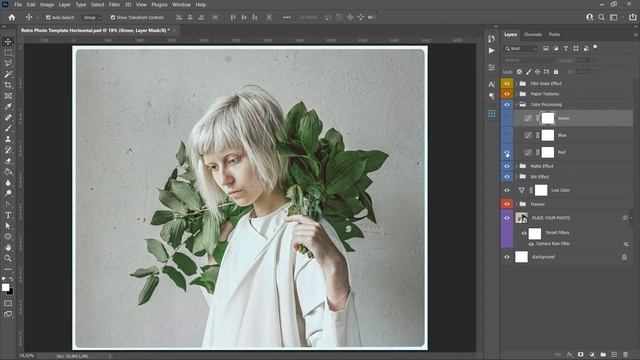640x360 pixels.
Task: Open the Actions panel play icon
Action: (491, 51)
